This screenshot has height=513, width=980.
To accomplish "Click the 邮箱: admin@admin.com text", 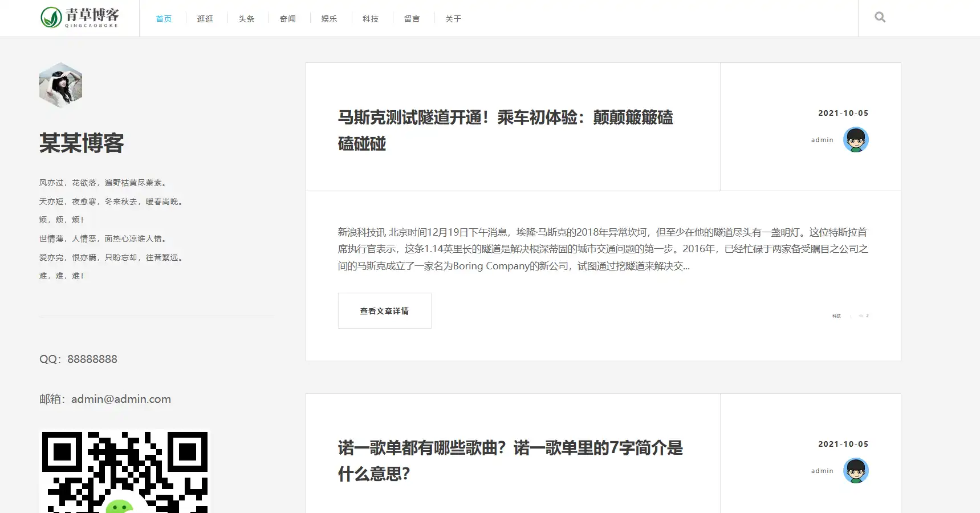I will (x=105, y=399).
